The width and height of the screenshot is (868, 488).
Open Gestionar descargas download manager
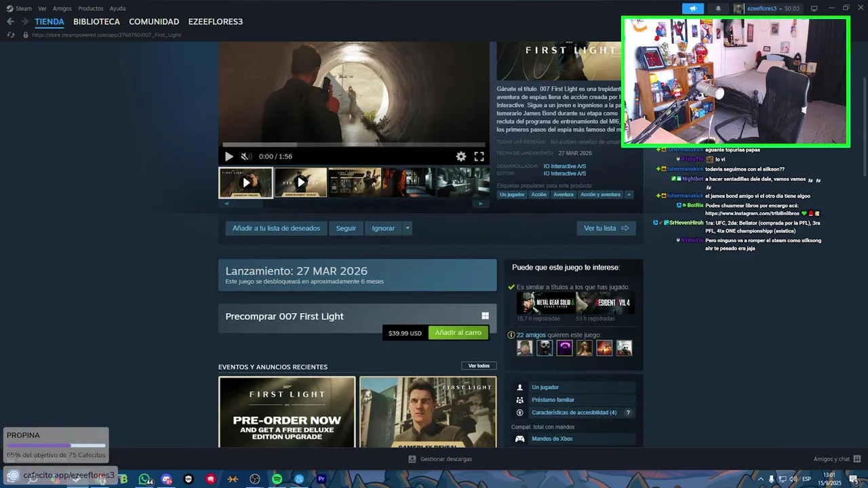(x=440, y=459)
